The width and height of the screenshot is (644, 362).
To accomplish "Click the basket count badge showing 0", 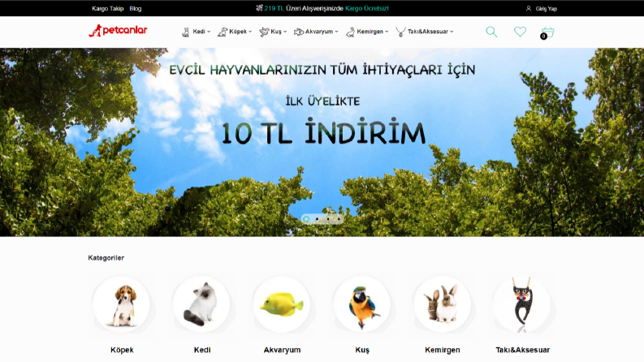I will [x=543, y=36].
